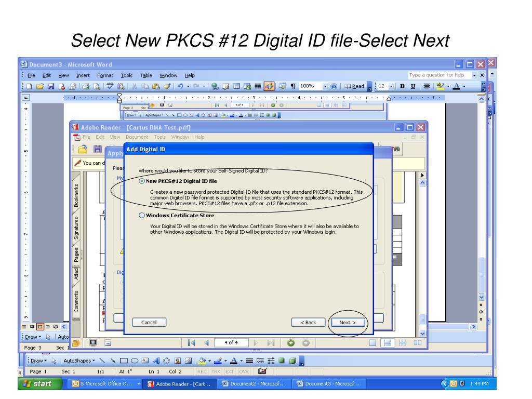Image resolution: width=532 pixels, height=399 pixels.
Task: Select Windows Certificate Store option
Action: point(142,216)
